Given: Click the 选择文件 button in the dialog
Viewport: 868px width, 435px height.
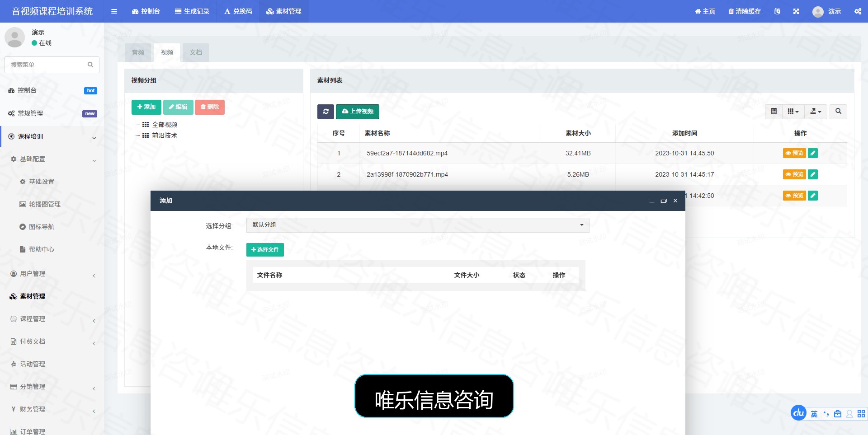Looking at the screenshot, I should coord(265,250).
